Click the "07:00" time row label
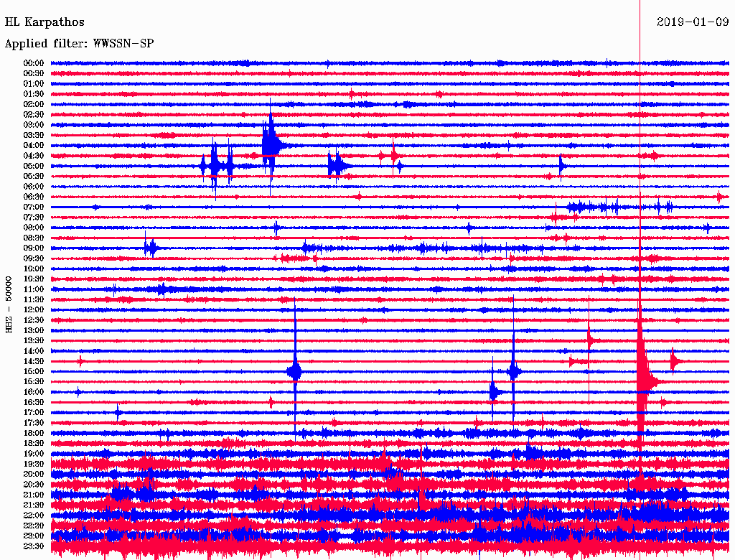The width and height of the screenshot is (735, 560). (x=34, y=207)
